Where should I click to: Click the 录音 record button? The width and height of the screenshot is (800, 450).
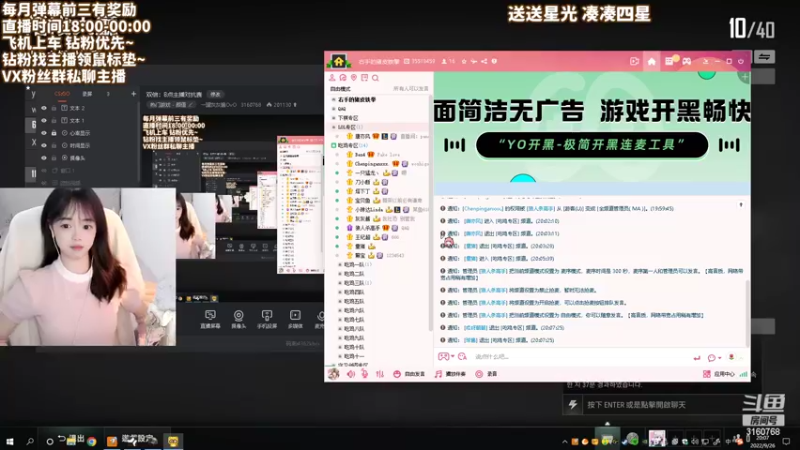click(486, 374)
